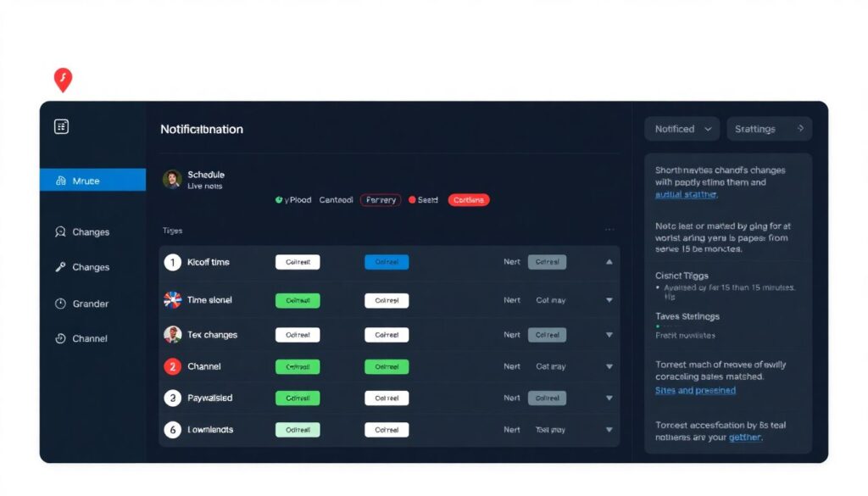868x496 pixels.
Task: Open the grid menu icon in sidebar
Action: tap(61, 126)
